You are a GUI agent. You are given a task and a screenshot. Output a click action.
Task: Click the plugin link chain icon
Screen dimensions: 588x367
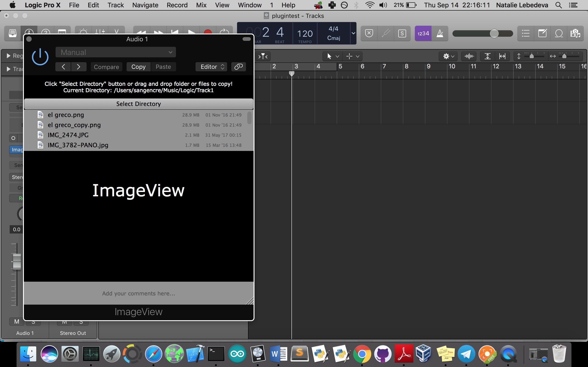click(x=238, y=67)
